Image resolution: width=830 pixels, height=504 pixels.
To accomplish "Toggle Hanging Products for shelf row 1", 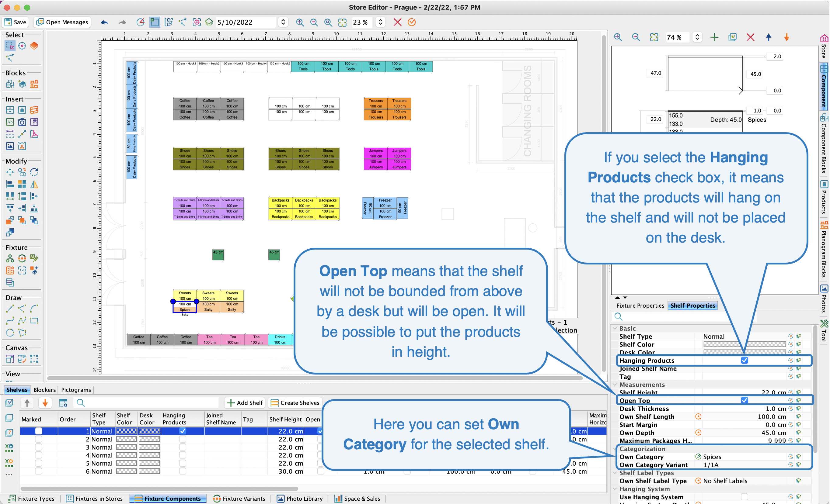I will (183, 431).
